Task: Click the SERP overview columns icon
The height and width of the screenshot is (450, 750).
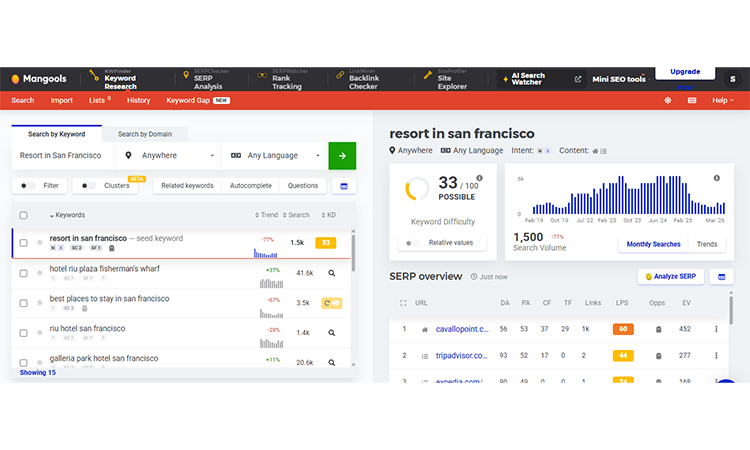Action: click(722, 277)
